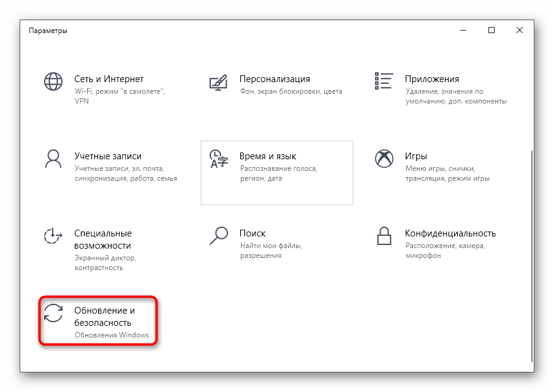Open the Конфиденциальность category title
The image size is (554, 392).
pyautogui.click(x=450, y=233)
